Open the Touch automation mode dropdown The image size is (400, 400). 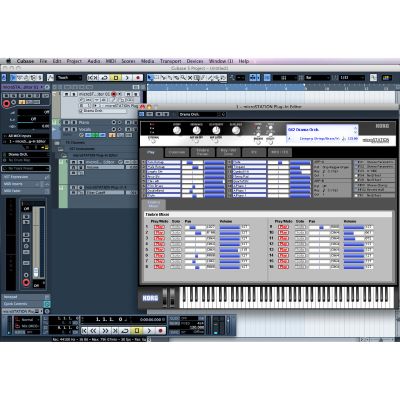(x=69, y=78)
